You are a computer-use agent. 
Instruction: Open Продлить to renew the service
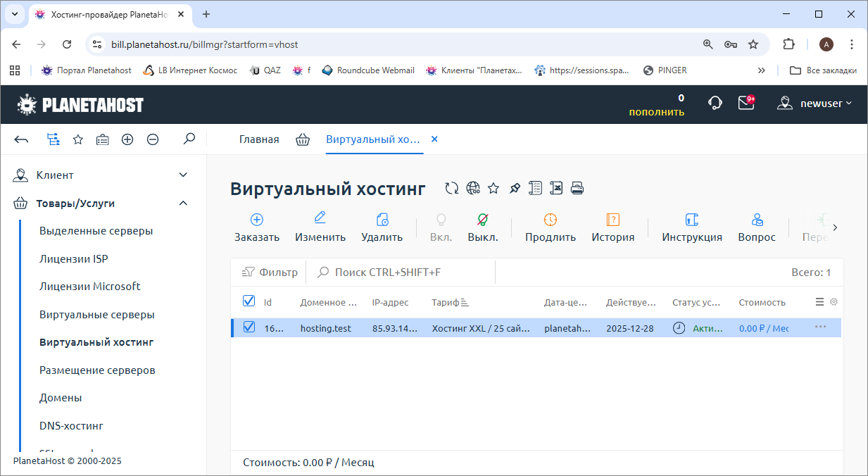coord(551,220)
